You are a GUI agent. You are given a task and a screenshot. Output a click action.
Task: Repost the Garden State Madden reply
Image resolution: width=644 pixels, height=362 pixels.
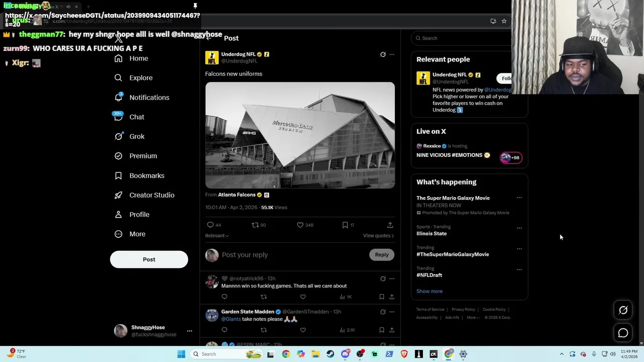click(264, 330)
